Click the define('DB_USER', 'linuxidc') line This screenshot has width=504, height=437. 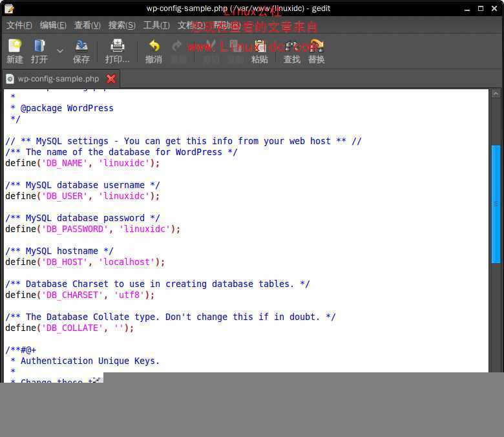[x=82, y=196]
